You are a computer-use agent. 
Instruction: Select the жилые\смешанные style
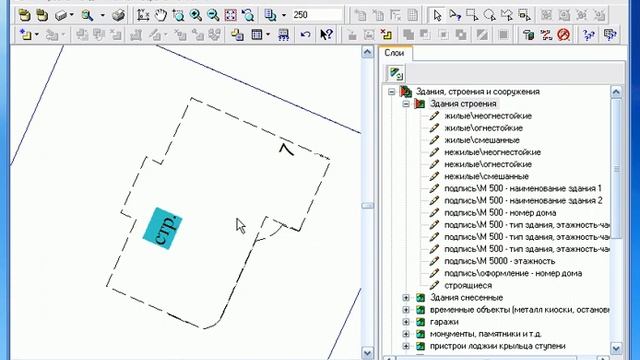482,140
